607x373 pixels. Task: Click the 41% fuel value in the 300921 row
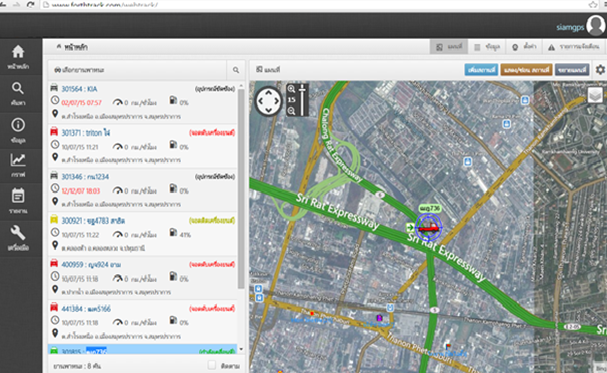pyautogui.click(x=185, y=234)
